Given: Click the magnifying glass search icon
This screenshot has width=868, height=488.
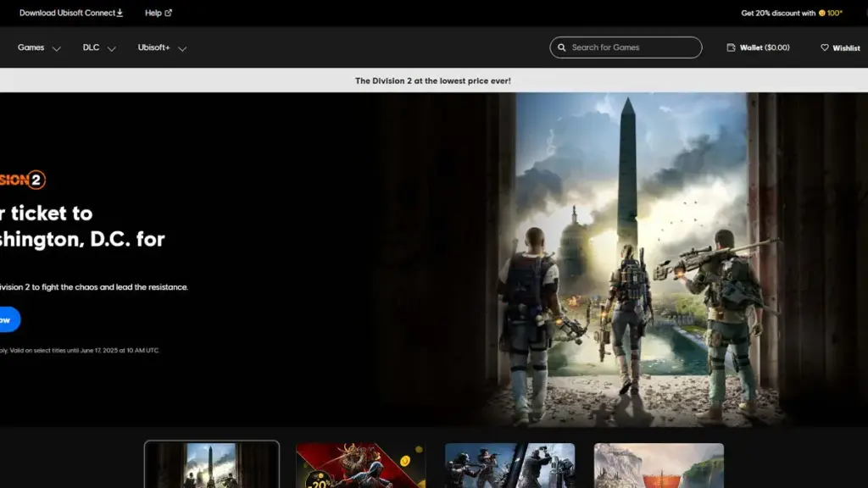Looking at the screenshot, I should coord(562,47).
